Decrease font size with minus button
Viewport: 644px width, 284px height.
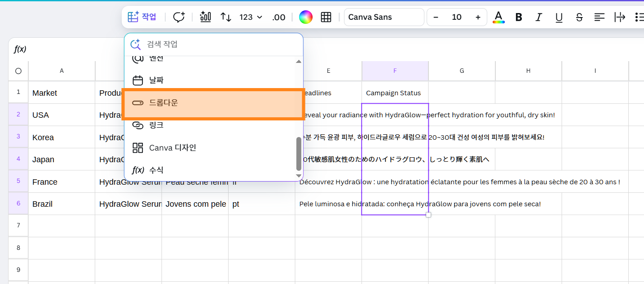[x=436, y=17]
